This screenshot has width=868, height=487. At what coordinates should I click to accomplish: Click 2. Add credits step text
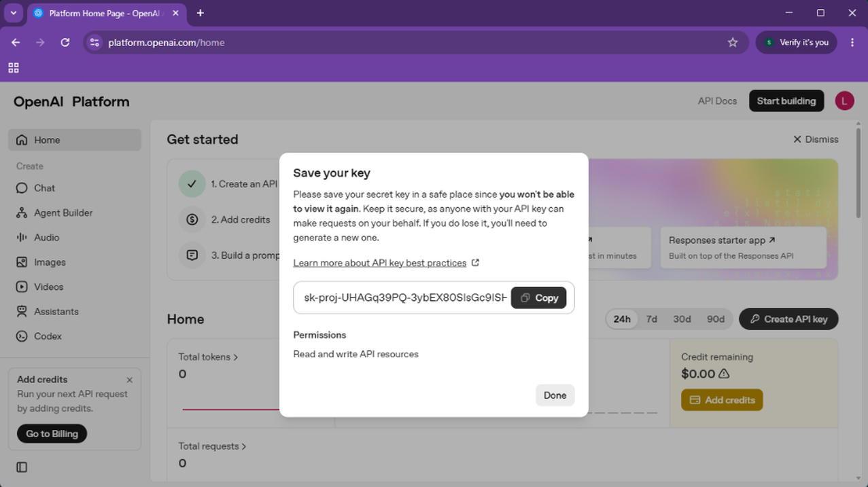tap(241, 219)
